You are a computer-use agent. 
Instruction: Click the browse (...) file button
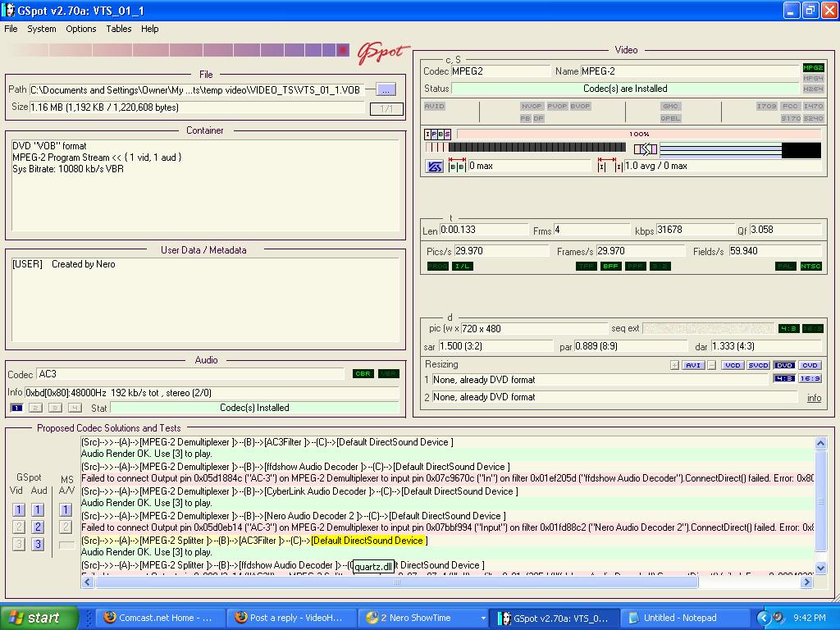coord(386,89)
